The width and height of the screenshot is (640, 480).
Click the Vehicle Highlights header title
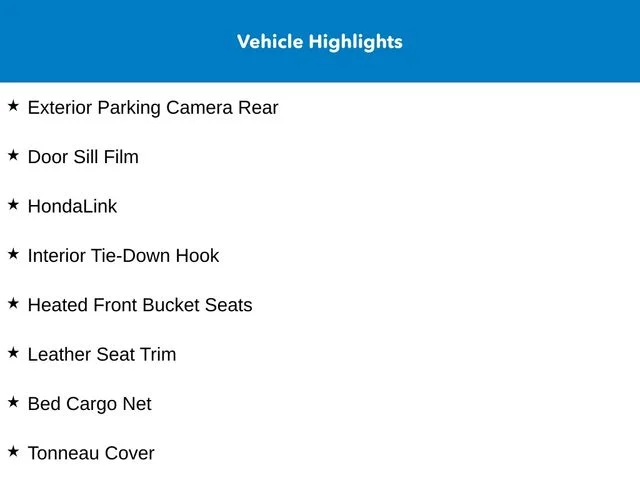(x=320, y=42)
